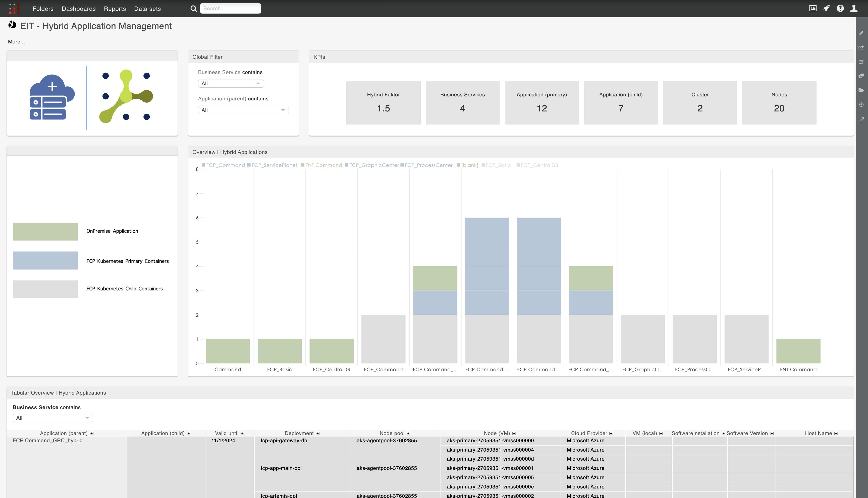The width and height of the screenshot is (868, 498).
Task: Sort the table by Application (child) column
Action: [x=189, y=433]
